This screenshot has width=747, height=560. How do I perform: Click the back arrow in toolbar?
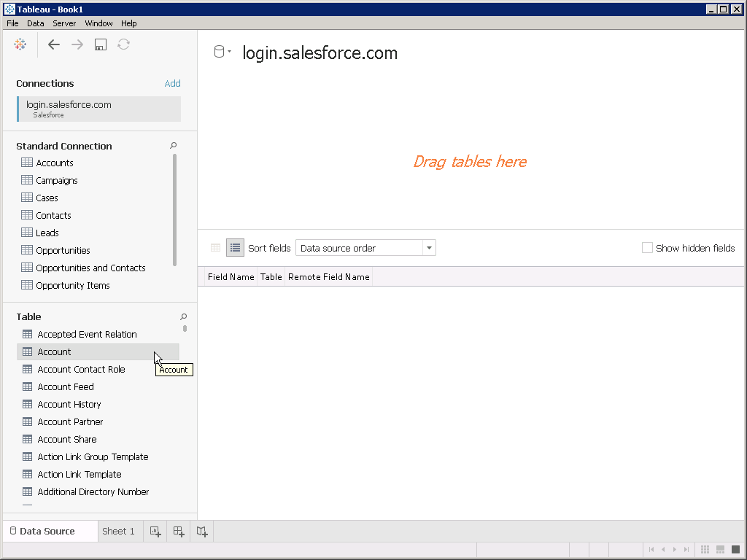point(53,44)
